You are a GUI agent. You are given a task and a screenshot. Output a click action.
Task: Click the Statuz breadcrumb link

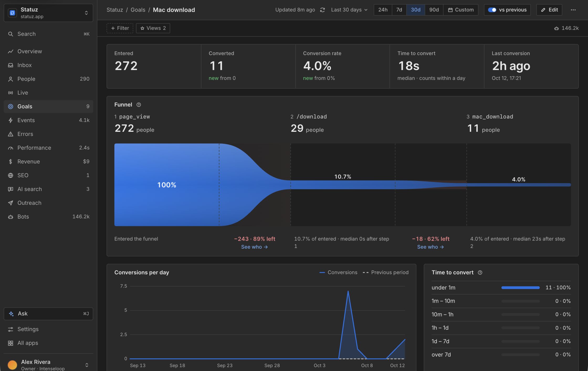[115, 10]
